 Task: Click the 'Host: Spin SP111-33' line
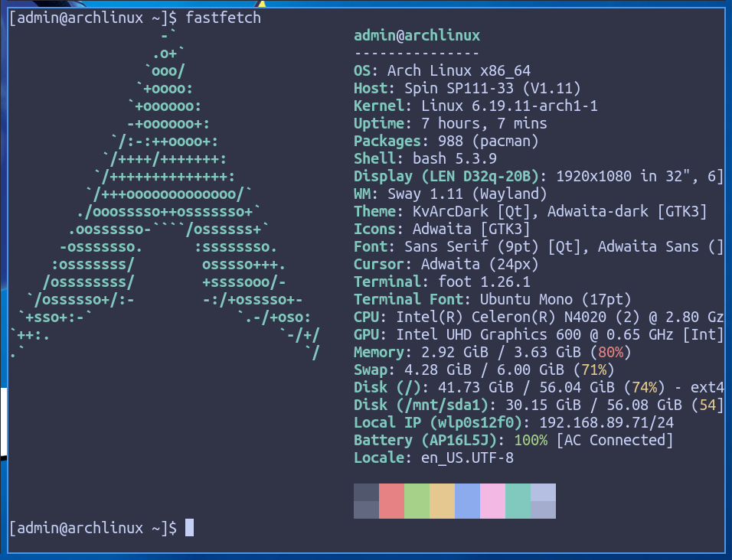[467, 89]
